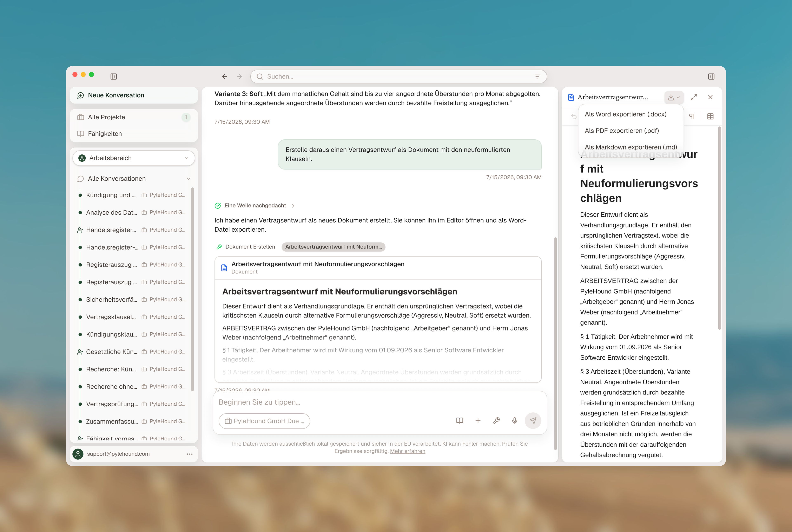Choose Als Word exportieren (.docx)

point(631,114)
